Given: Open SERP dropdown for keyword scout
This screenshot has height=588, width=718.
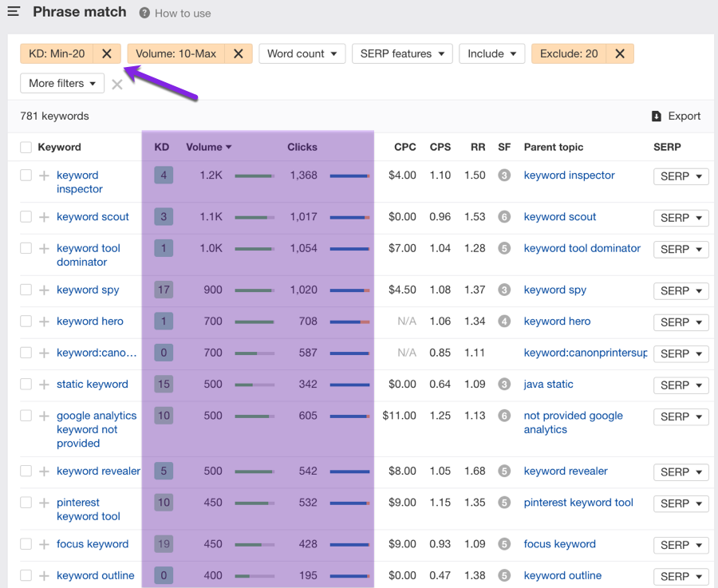Looking at the screenshot, I should [x=681, y=218].
